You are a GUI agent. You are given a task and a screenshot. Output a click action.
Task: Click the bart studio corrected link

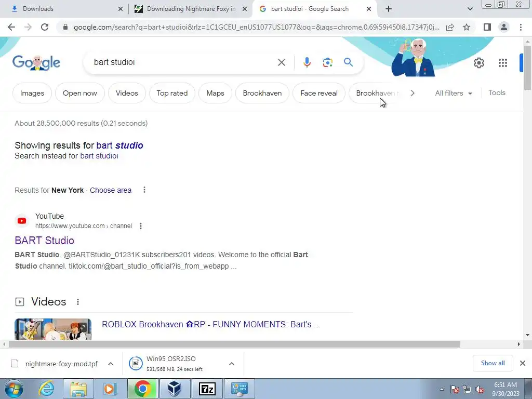coord(119,145)
